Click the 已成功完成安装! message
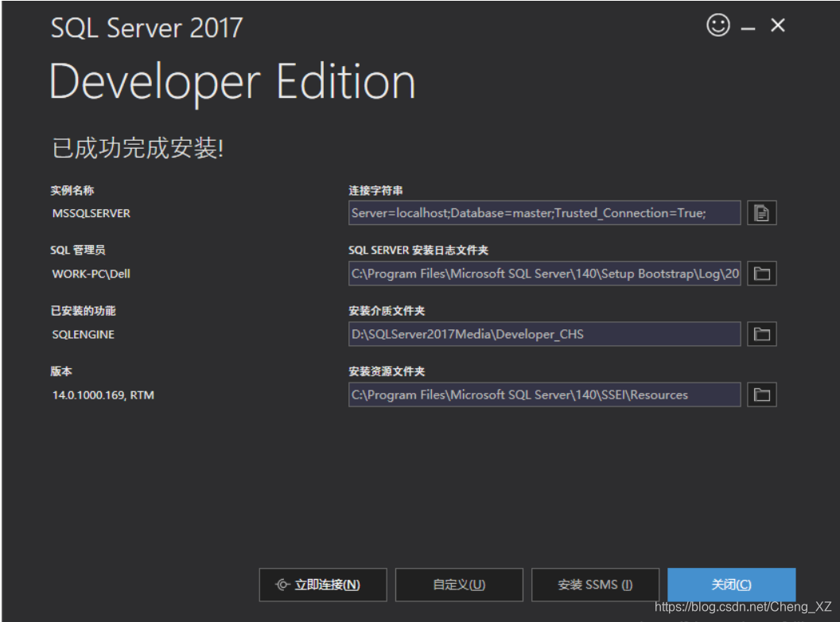The height and width of the screenshot is (622, 840). 138,148
